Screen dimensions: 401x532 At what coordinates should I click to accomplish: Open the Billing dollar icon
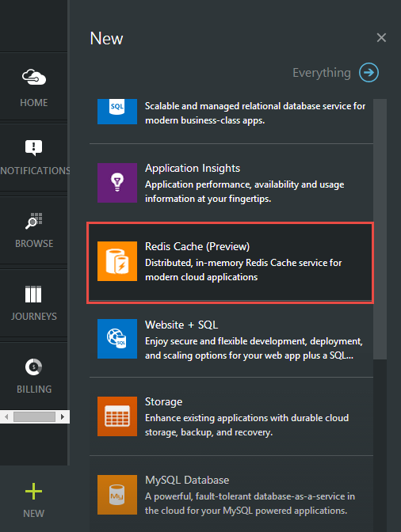[x=33, y=367]
